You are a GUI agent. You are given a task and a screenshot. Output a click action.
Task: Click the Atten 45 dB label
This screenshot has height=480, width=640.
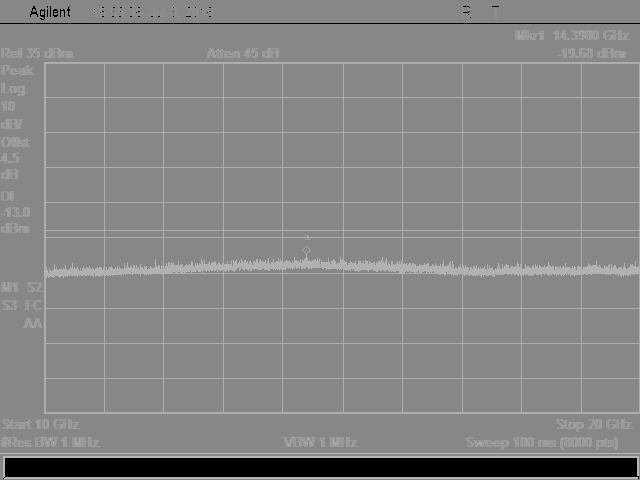point(243,53)
